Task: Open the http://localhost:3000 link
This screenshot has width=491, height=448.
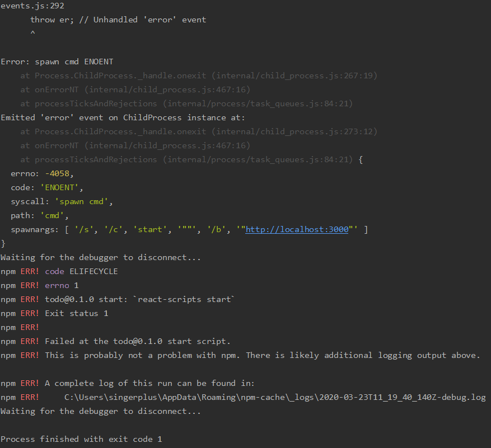Action: point(297,230)
